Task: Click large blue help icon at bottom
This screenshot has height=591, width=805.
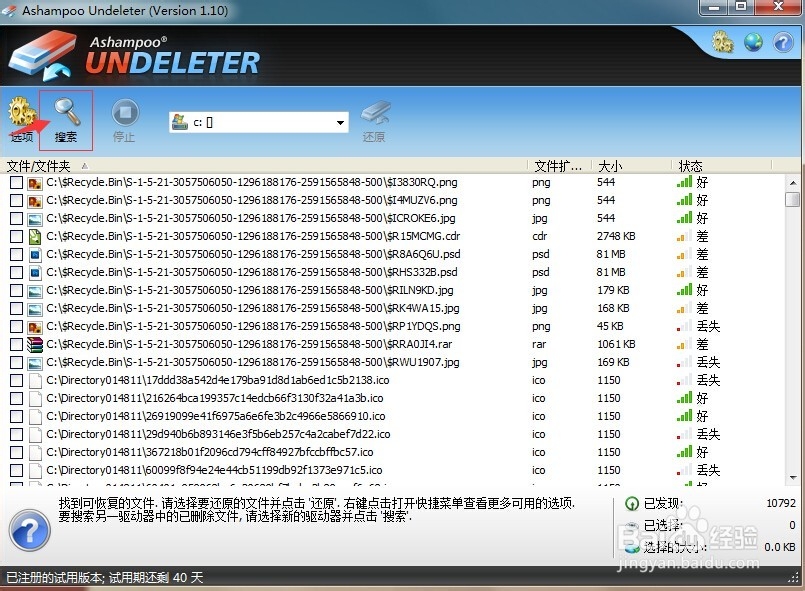Action: coord(30,530)
